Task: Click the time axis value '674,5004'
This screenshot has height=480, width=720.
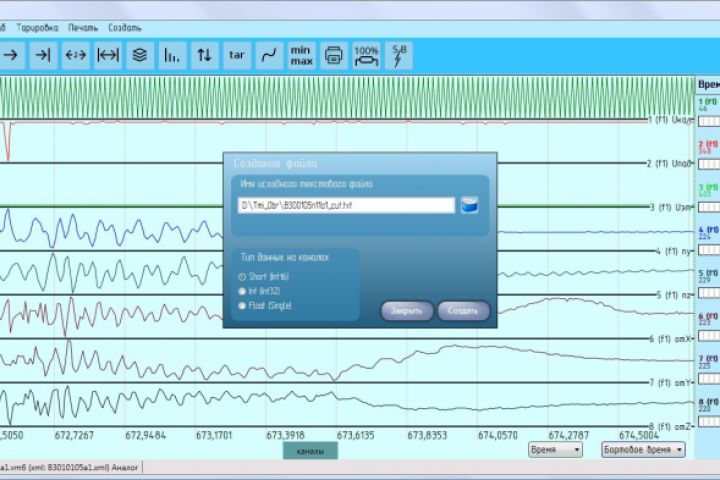Action: point(639,435)
